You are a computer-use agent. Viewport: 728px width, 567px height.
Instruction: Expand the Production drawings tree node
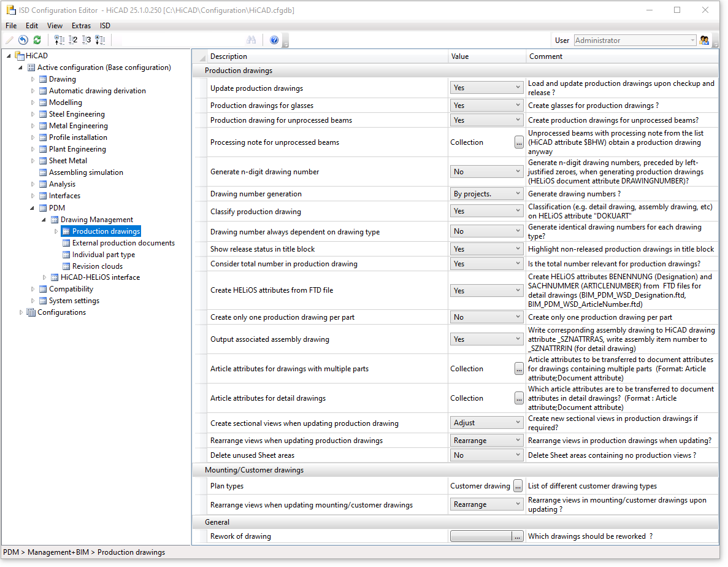[56, 231]
